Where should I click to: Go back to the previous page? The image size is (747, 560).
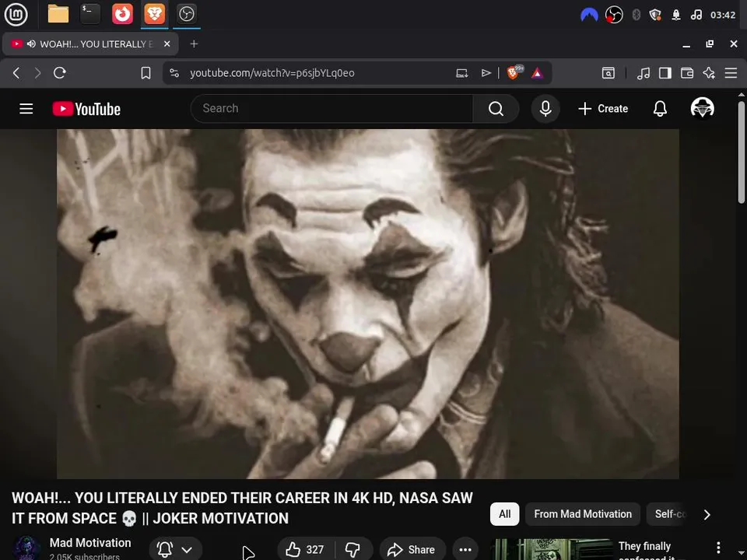tap(16, 73)
